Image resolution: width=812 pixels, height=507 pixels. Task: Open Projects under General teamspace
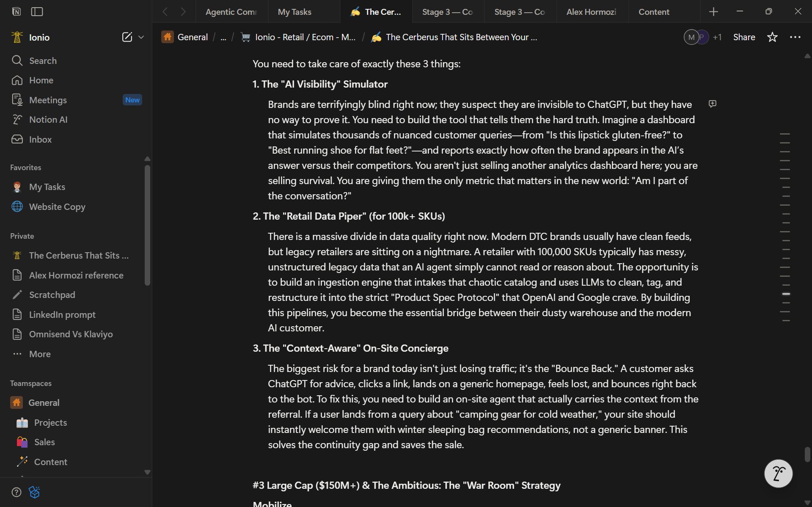[75, 422]
